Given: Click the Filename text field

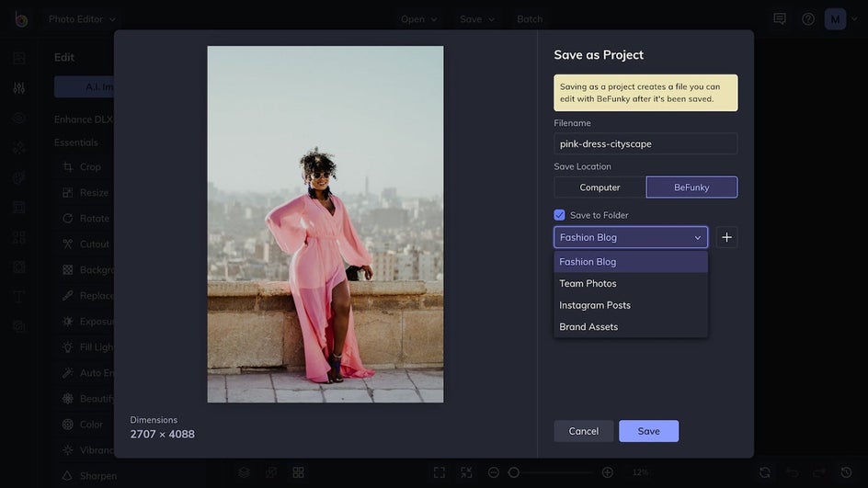Looking at the screenshot, I should click(x=645, y=143).
